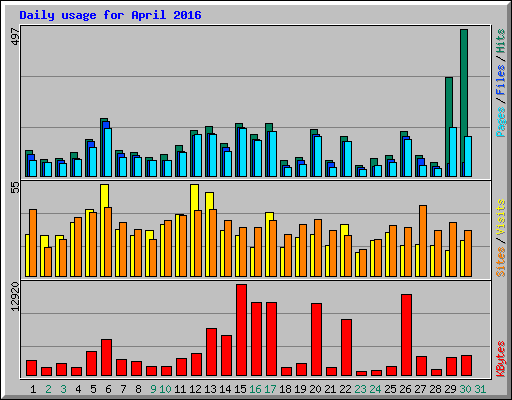Click day label '21' on the axis

[x=330, y=389]
